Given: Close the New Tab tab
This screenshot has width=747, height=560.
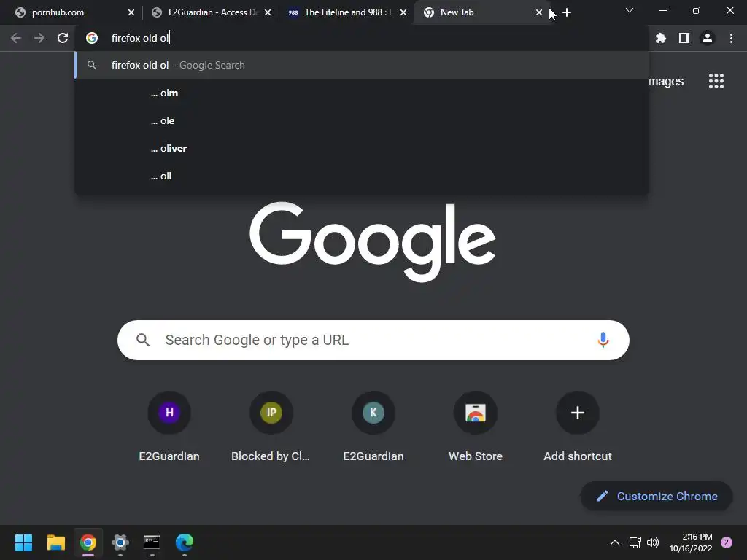Looking at the screenshot, I should click(539, 12).
